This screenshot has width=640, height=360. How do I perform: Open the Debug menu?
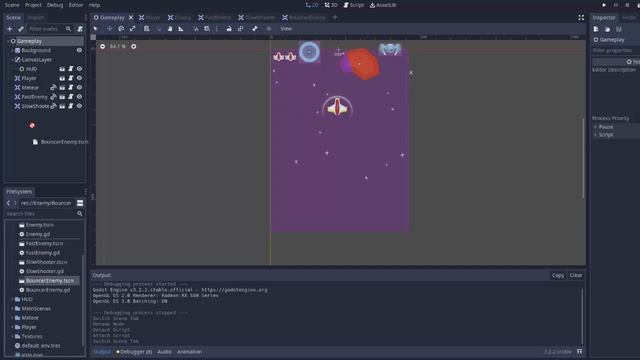click(55, 5)
